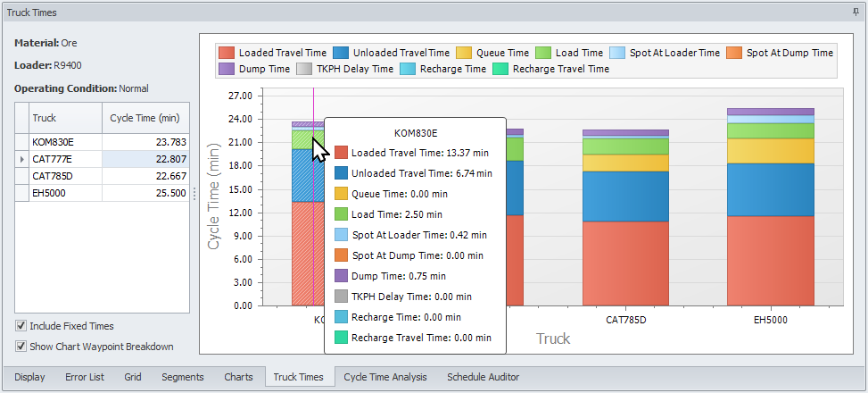The image size is (868, 393).
Task: Click the CAT785D axis label
Action: point(625,321)
